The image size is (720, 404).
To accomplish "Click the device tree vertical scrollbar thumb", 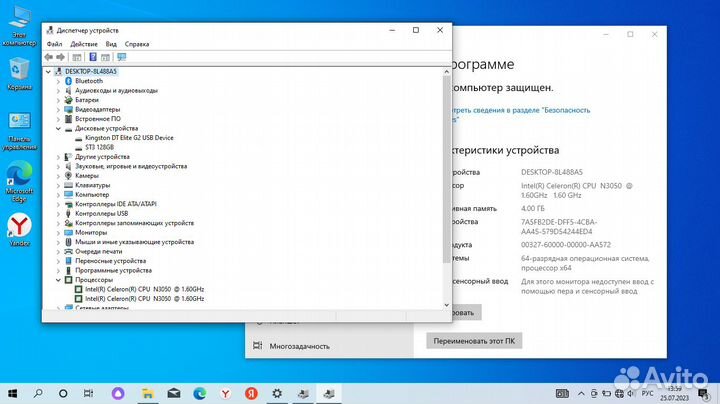I will (x=446, y=170).
